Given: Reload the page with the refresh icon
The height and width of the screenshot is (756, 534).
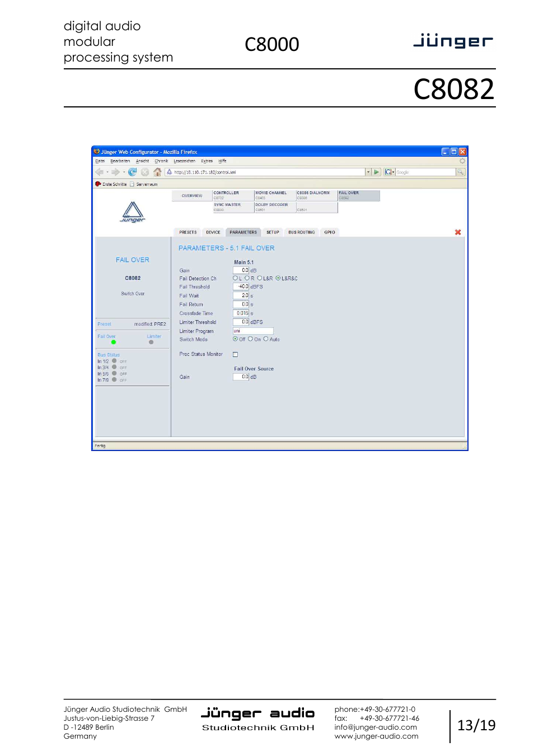Looking at the screenshot, I should pyautogui.click(x=132, y=172).
